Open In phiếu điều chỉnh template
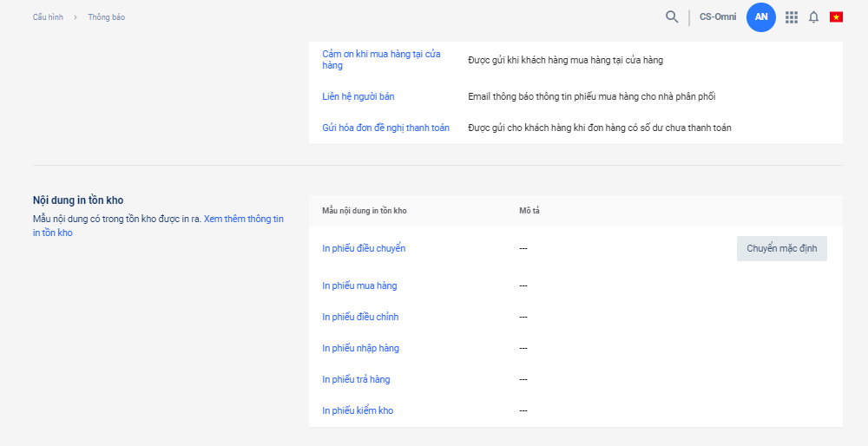The height and width of the screenshot is (446, 868). pyautogui.click(x=360, y=317)
